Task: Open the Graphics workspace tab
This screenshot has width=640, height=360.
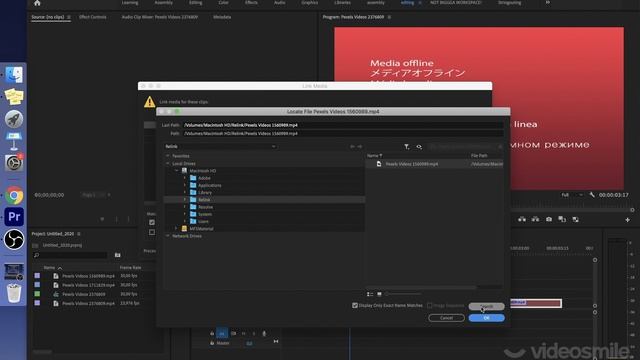Action: click(309, 3)
